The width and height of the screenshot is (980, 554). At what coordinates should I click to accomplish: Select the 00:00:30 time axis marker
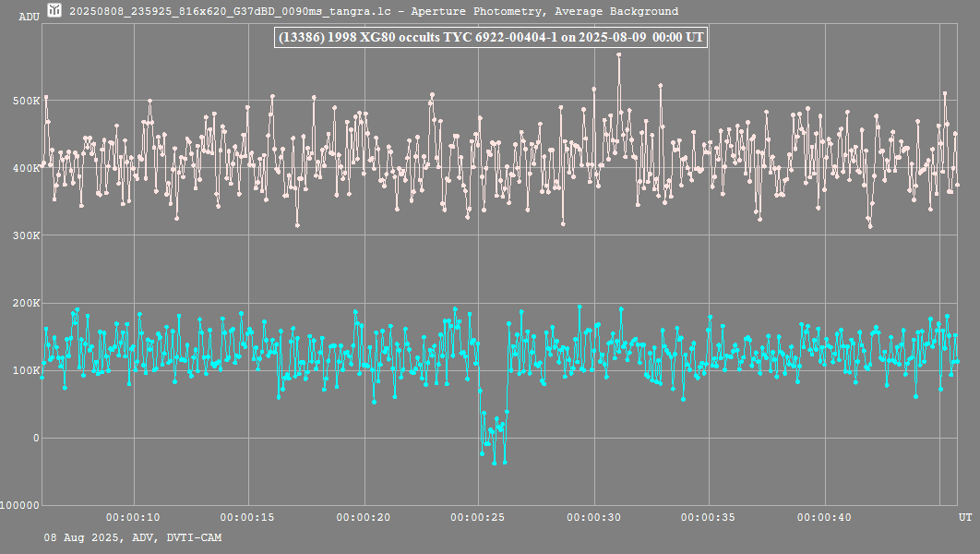tap(593, 517)
